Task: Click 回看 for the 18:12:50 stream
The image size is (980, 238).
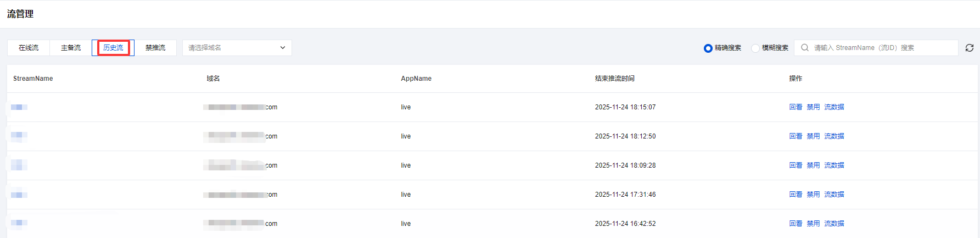Action: click(796, 136)
